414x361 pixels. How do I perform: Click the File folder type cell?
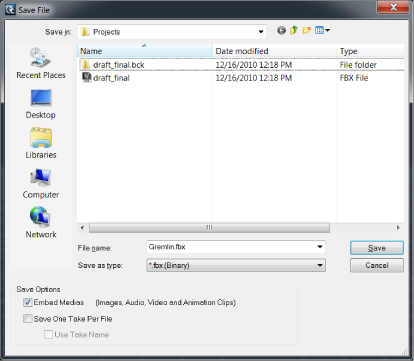[x=358, y=65]
